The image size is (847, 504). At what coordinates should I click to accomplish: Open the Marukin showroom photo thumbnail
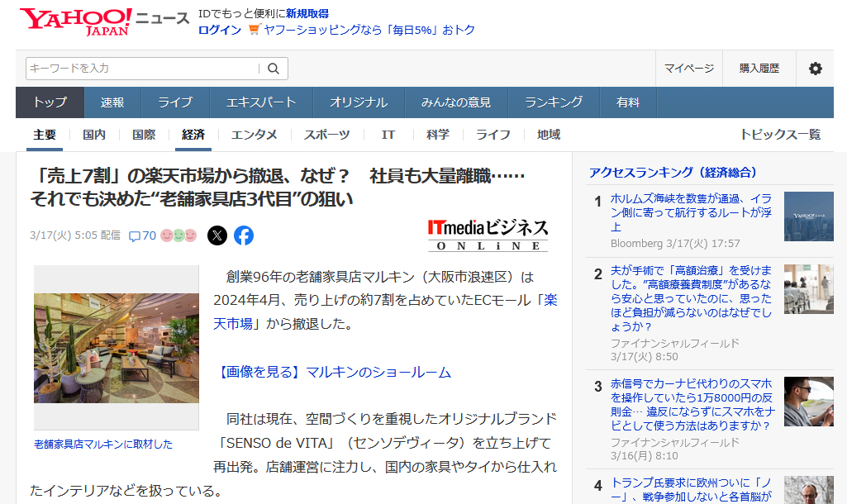point(117,347)
